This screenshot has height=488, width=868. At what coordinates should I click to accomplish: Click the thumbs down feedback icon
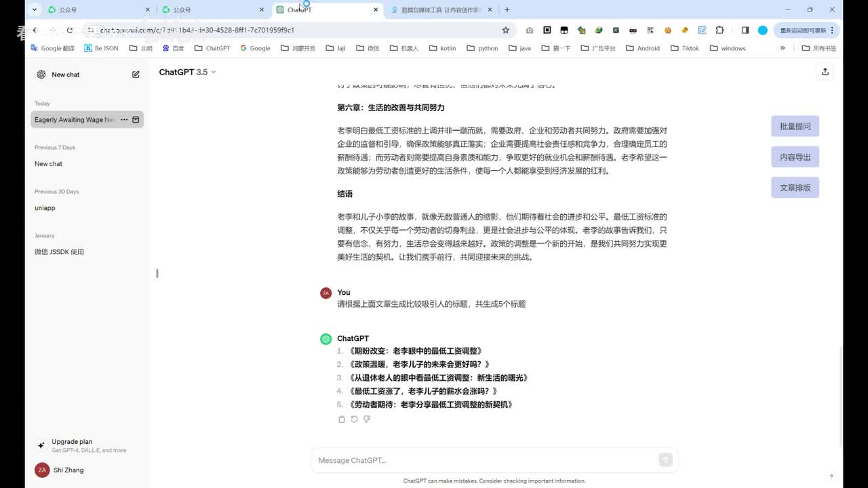pyautogui.click(x=367, y=420)
